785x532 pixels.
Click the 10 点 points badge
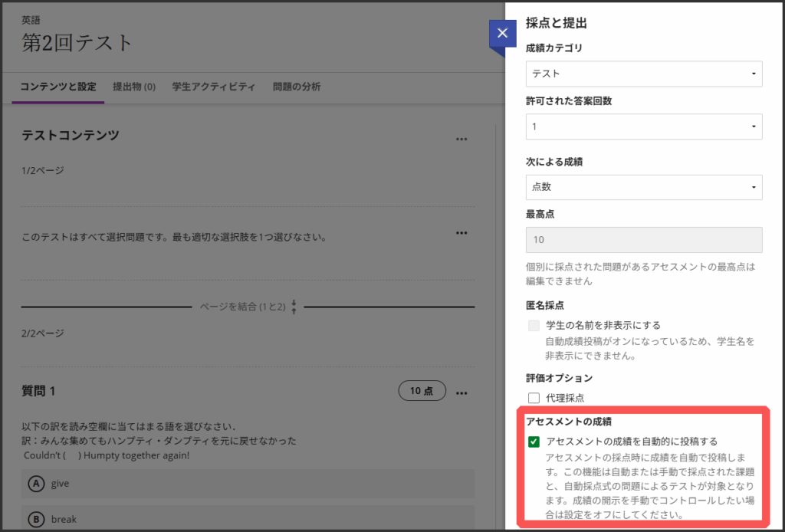(x=421, y=391)
